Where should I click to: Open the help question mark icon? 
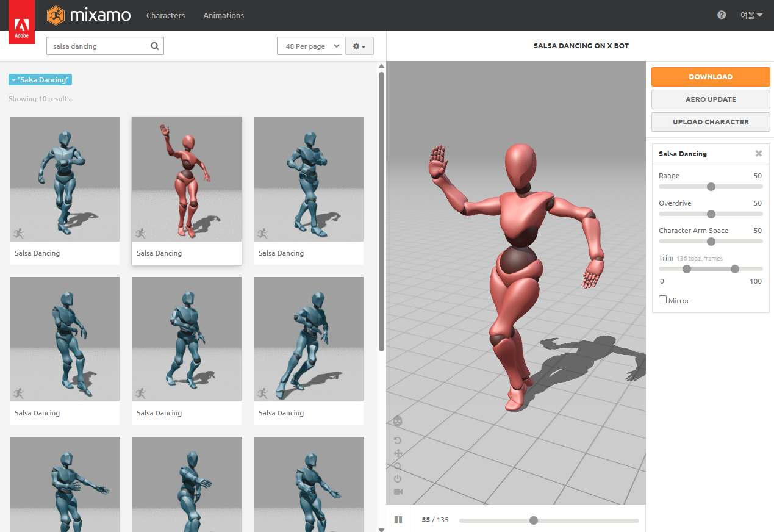[722, 15]
